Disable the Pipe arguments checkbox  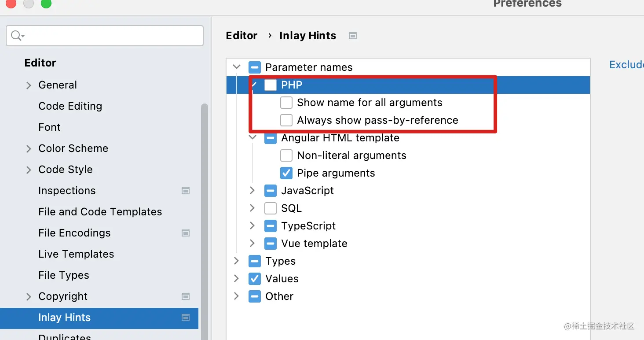(x=286, y=173)
